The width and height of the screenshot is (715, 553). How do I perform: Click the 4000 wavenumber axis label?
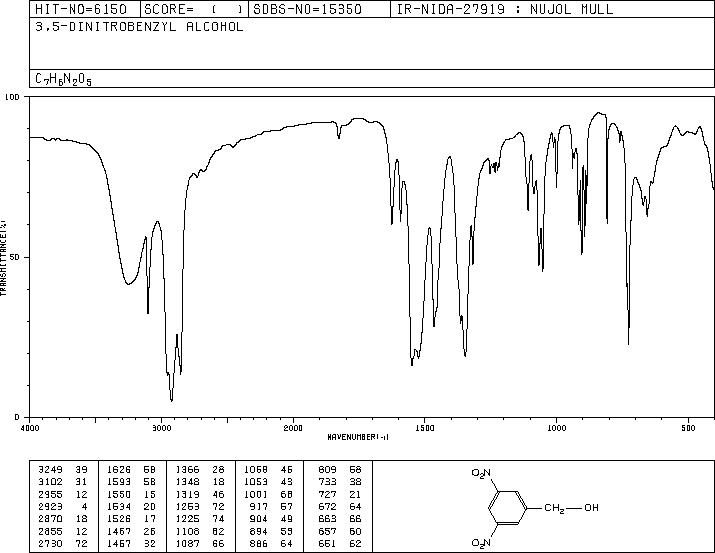[30, 428]
